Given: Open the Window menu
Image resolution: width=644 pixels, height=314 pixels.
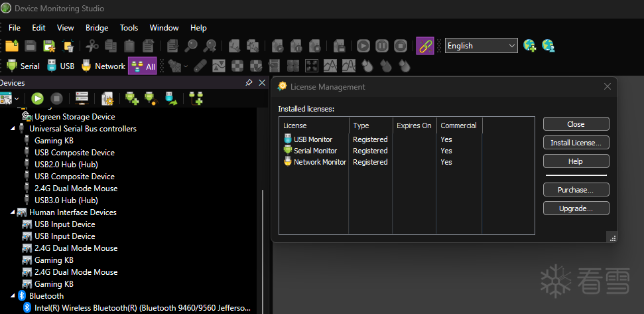Looking at the screenshot, I should click(x=164, y=28).
